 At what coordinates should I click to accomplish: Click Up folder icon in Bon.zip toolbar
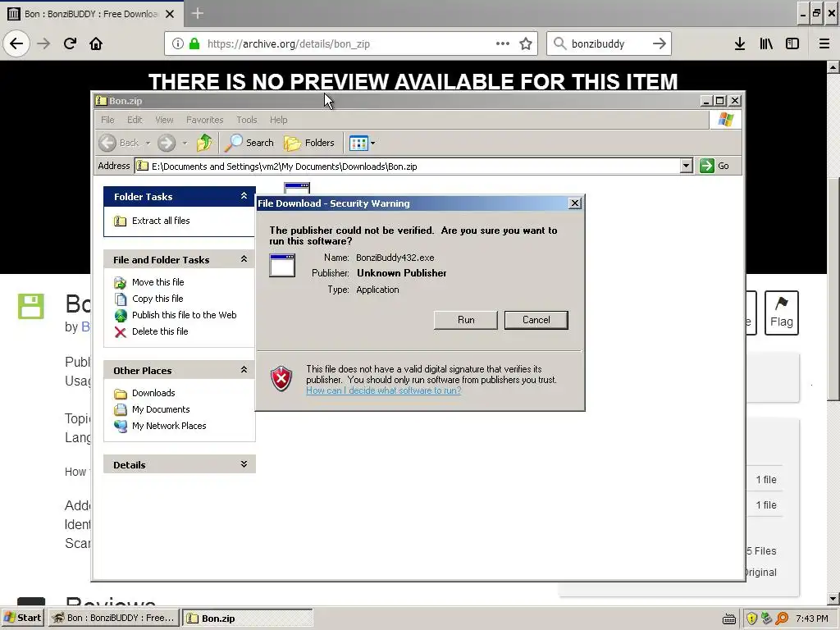tap(204, 143)
